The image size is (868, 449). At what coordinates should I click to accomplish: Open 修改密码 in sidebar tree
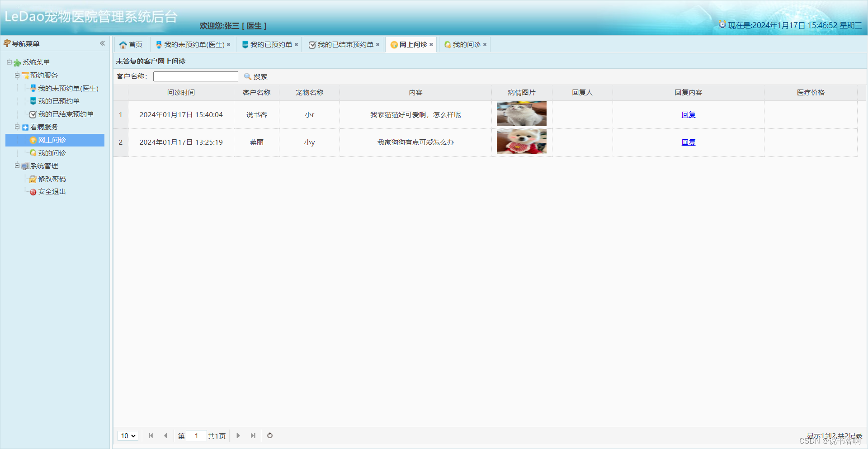click(x=52, y=179)
